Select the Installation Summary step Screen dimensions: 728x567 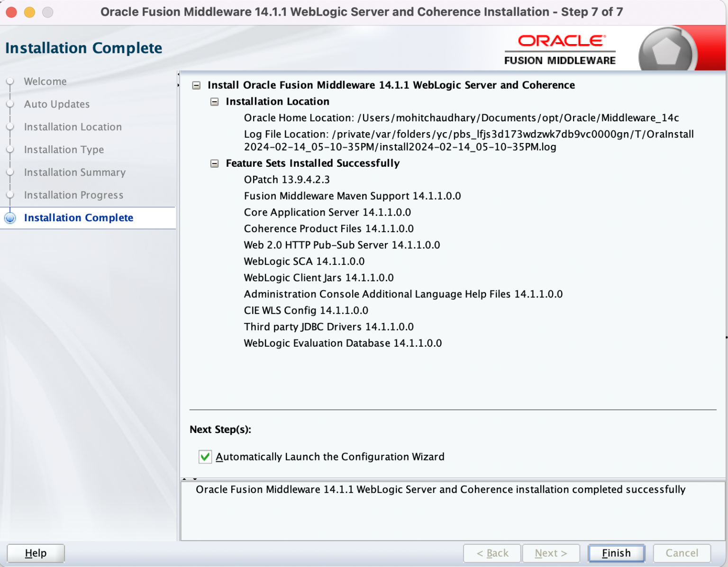[74, 172]
